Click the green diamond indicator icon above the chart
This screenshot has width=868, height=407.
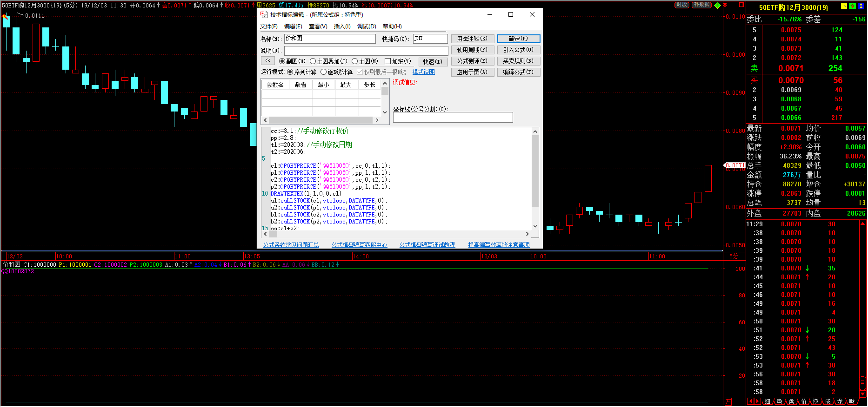point(717,5)
